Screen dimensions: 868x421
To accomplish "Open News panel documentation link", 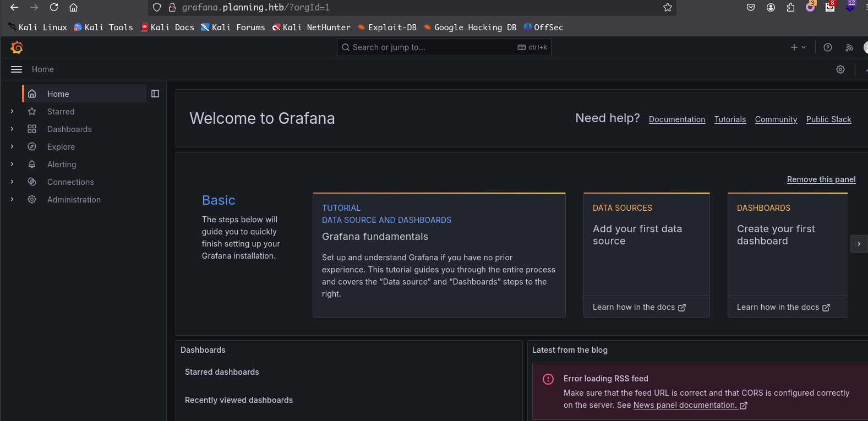I will (690, 405).
